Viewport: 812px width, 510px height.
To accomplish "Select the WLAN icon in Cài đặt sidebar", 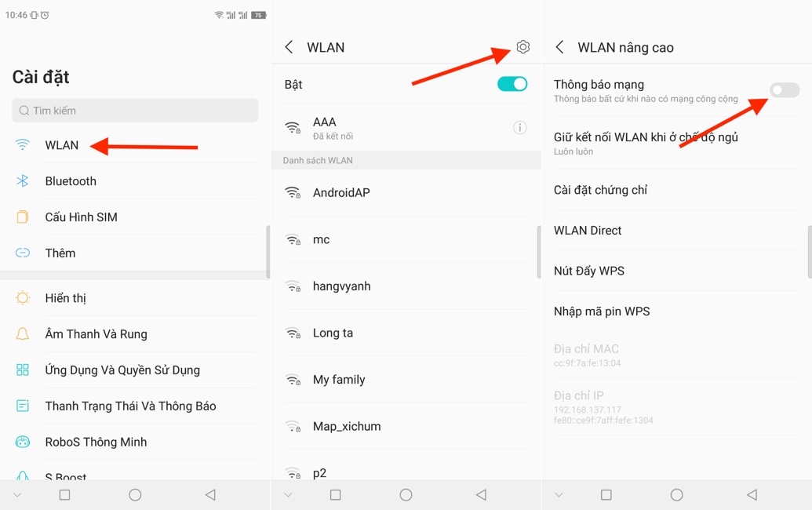I will click(x=22, y=145).
